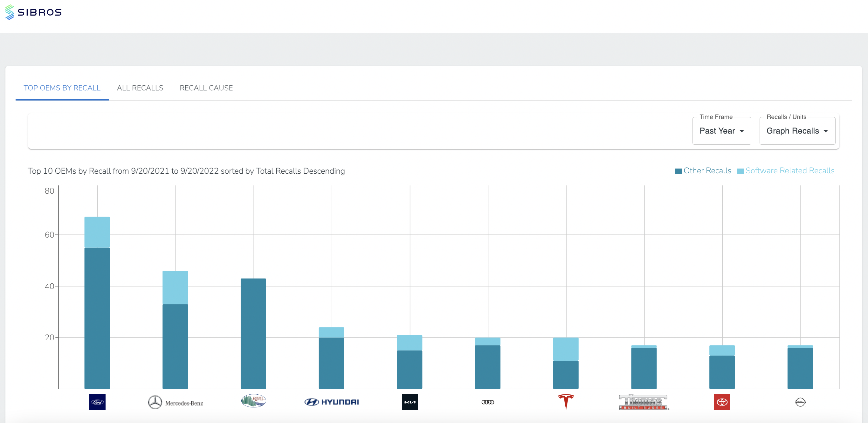Click the Ford logo icon
Viewport: 868px width, 423px height.
[x=97, y=402]
